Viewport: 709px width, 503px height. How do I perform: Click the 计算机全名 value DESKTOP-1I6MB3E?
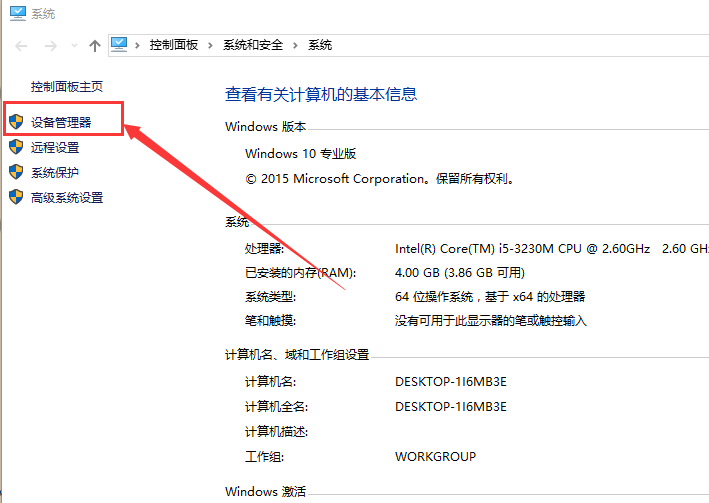click(x=451, y=407)
